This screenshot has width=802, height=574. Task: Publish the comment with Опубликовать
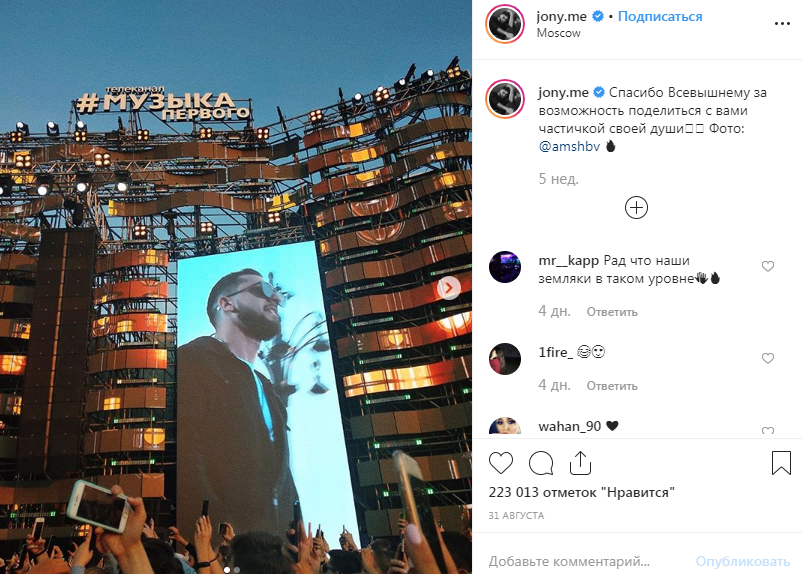pos(743,561)
